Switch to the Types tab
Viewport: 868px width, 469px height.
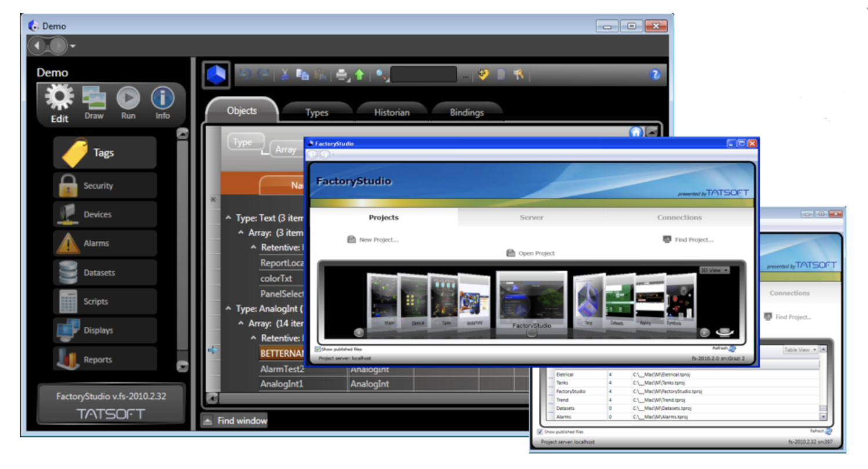click(317, 113)
